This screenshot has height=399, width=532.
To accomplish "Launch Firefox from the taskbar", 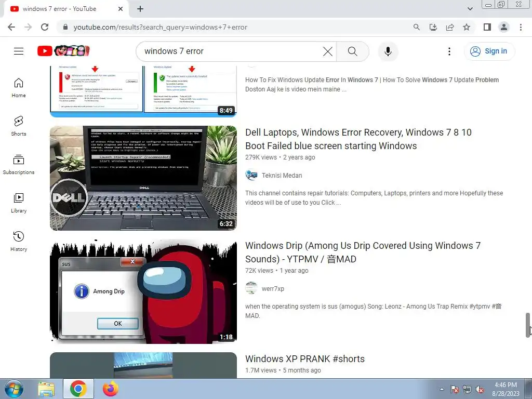I will click(111, 389).
